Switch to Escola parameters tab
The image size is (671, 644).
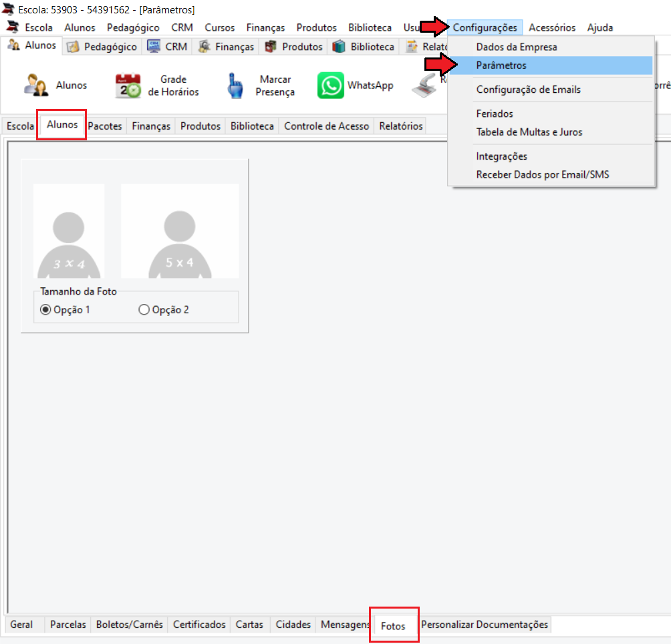point(20,126)
